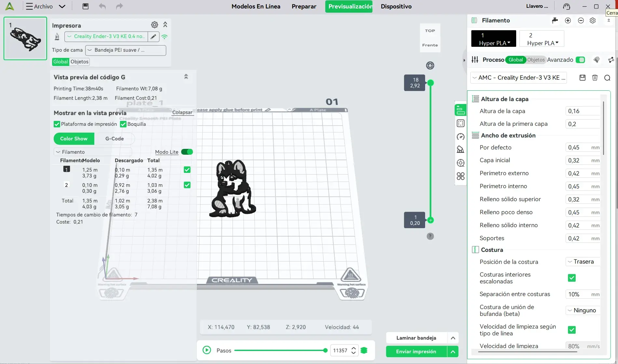
Task: Collapse the Vista previa del código G panel
Action: click(186, 77)
